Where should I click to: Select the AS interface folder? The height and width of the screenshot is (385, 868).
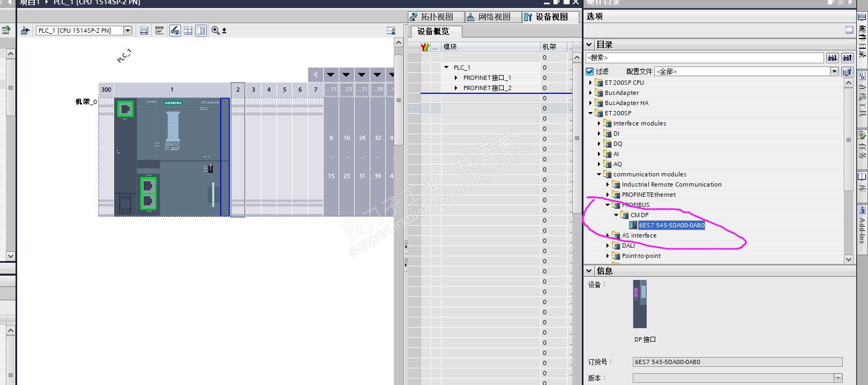pyautogui.click(x=639, y=235)
